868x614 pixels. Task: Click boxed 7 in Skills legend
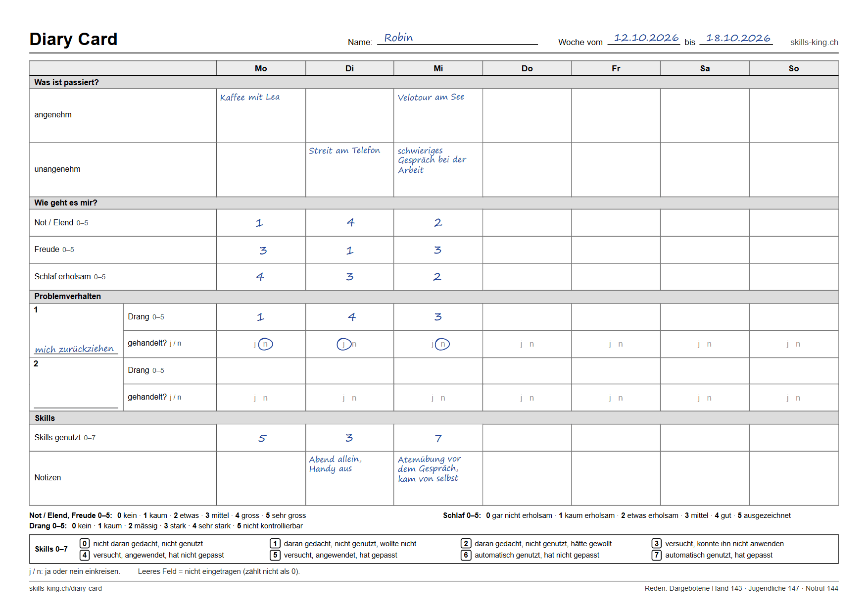[x=656, y=555]
